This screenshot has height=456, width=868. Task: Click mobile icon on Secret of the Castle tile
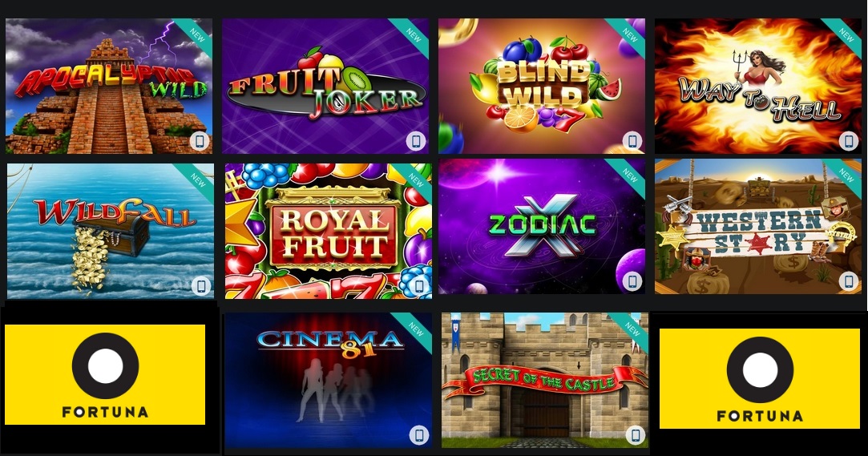[x=636, y=435]
